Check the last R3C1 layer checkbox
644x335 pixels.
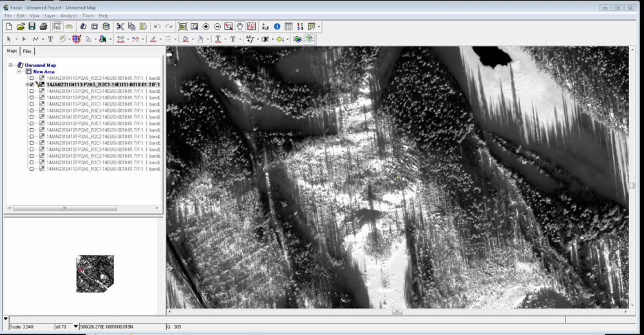pos(32,169)
